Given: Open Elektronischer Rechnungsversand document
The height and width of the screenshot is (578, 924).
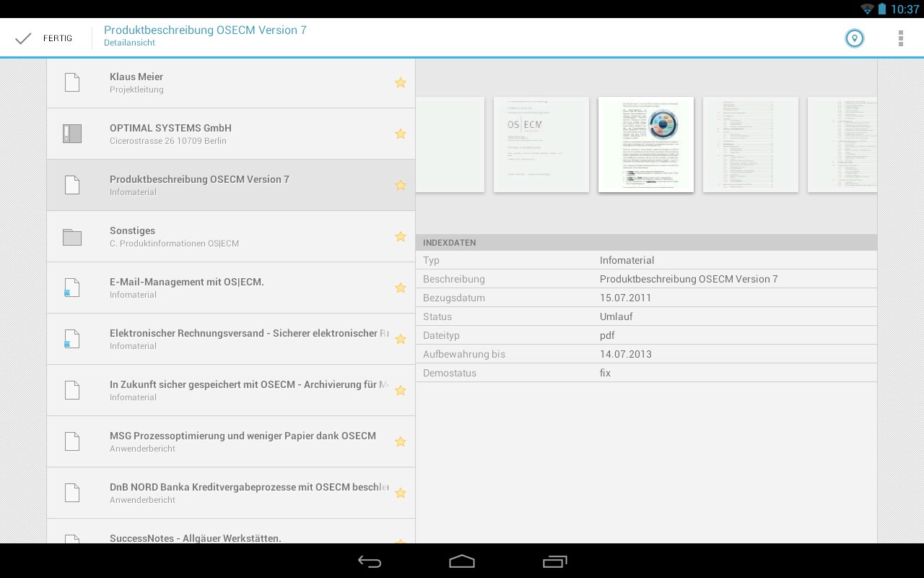Looking at the screenshot, I should [231, 340].
